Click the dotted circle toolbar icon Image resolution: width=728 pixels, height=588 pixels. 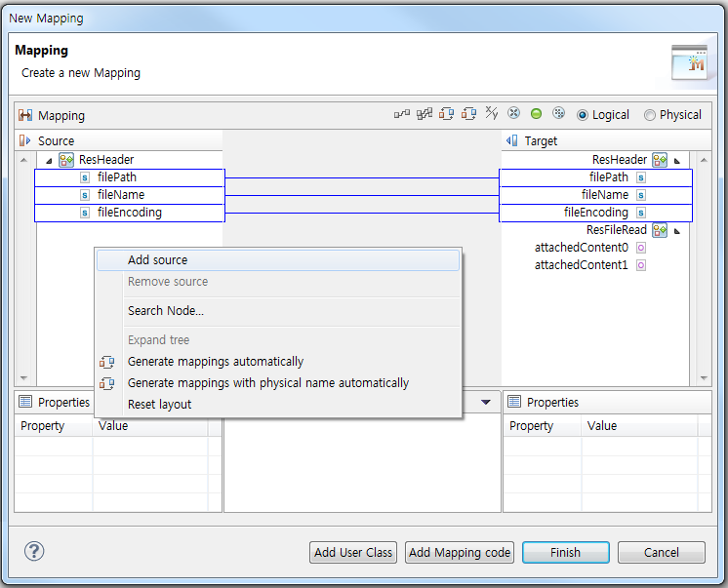558,113
